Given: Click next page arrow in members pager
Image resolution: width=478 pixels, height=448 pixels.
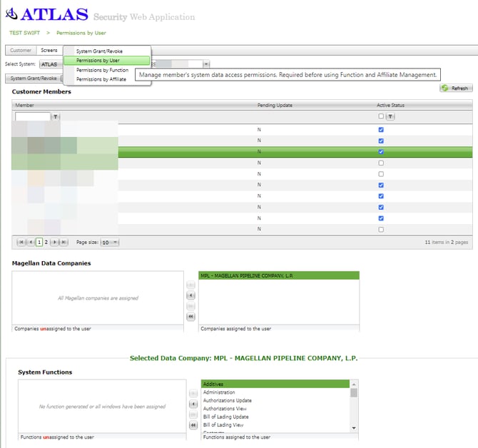Looking at the screenshot, I should pyautogui.click(x=55, y=243).
